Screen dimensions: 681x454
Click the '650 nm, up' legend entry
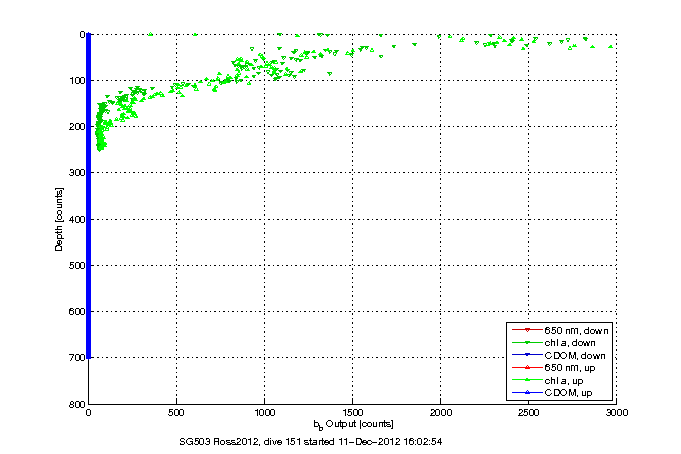[x=554, y=368]
